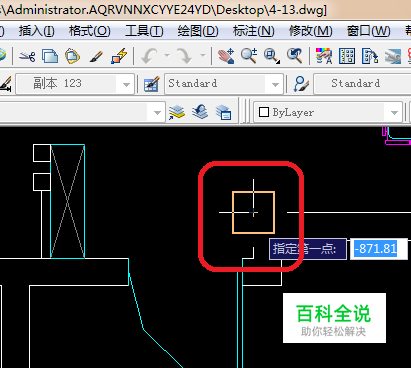Click the Copy clipboard icon
The image size is (411, 368).
50,56
